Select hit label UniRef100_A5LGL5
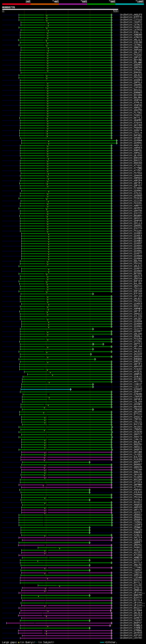The width and height of the screenshot is (146, 644). click(131, 40)
